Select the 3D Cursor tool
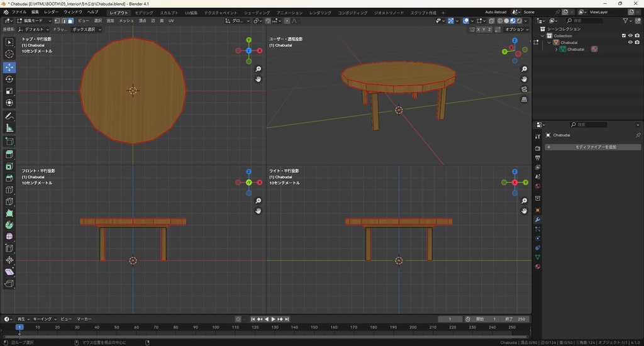This screenshot has height=346, width=644. point(9,54)
